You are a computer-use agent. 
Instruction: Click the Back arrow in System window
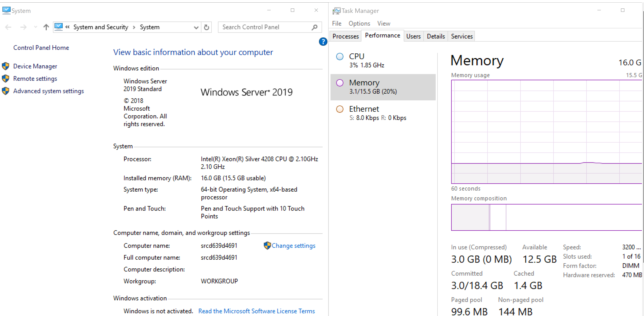[x=8, y=27]
